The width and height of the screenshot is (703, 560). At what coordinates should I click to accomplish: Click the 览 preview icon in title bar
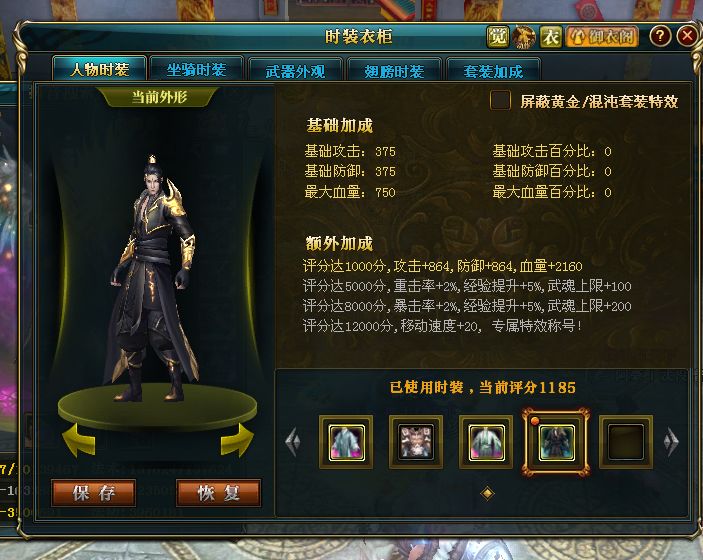click(x=498, y=37)
